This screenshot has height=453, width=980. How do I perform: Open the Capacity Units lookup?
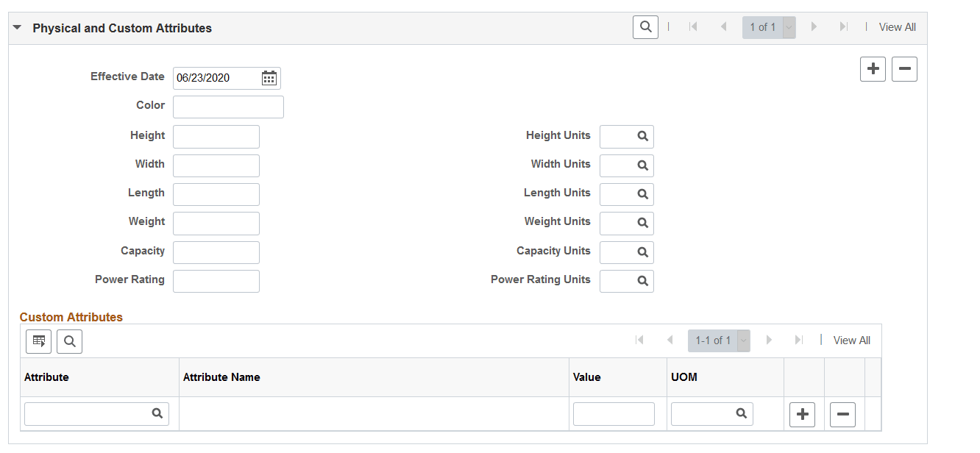pos(642,252)
